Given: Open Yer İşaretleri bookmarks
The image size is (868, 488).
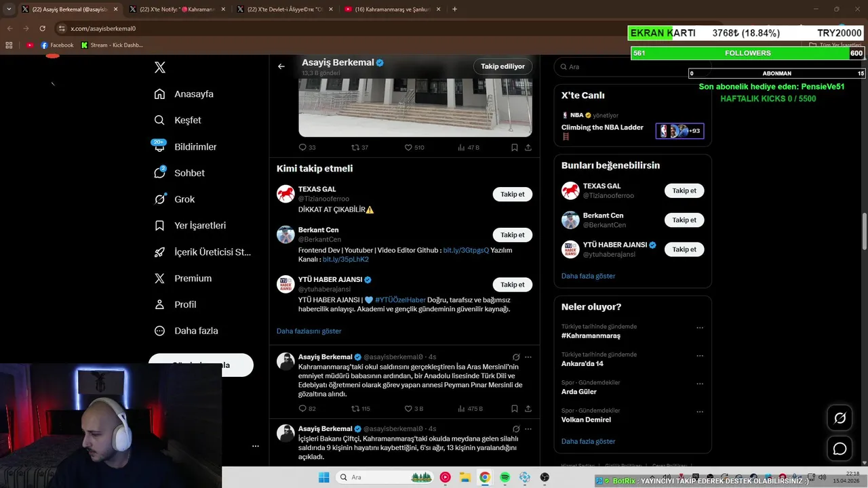Looking at the screenshot, I should pos(190,226).
